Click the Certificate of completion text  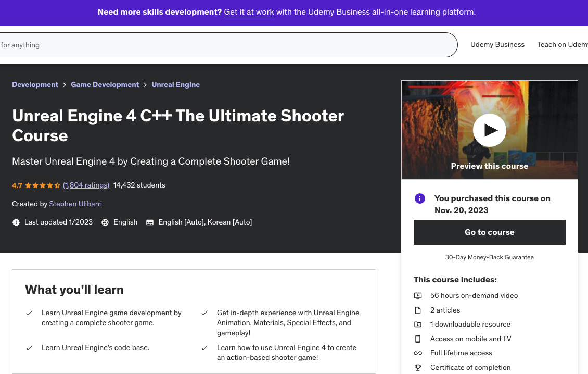click(470, 368)
